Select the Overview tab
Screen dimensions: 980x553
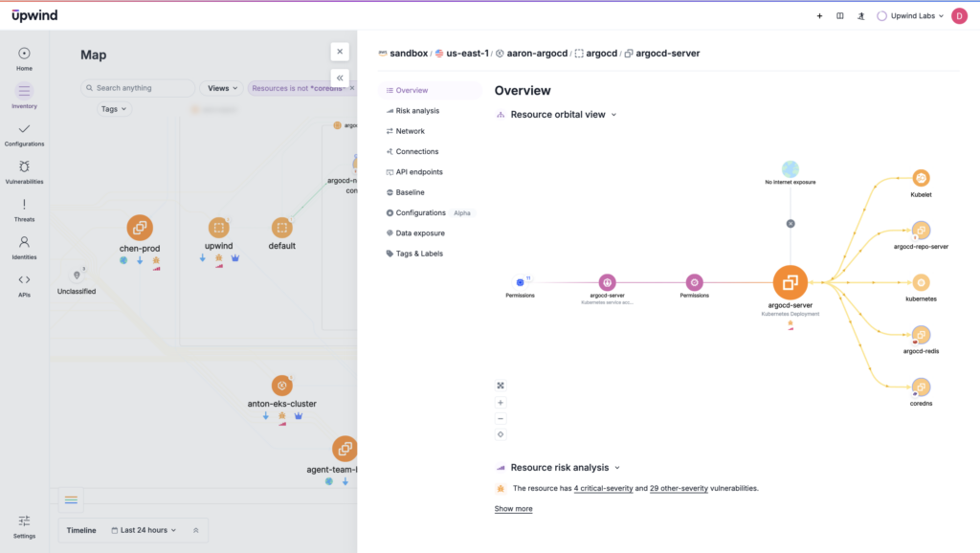coord(430,91)
